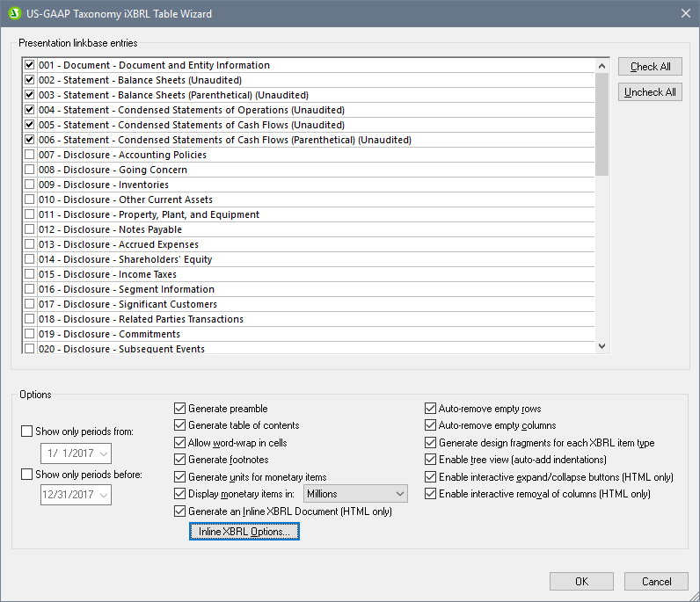Close the iXBRL Table Wizard dialog
Viewport: 700px width, 602px height.
tap(685, 13)
